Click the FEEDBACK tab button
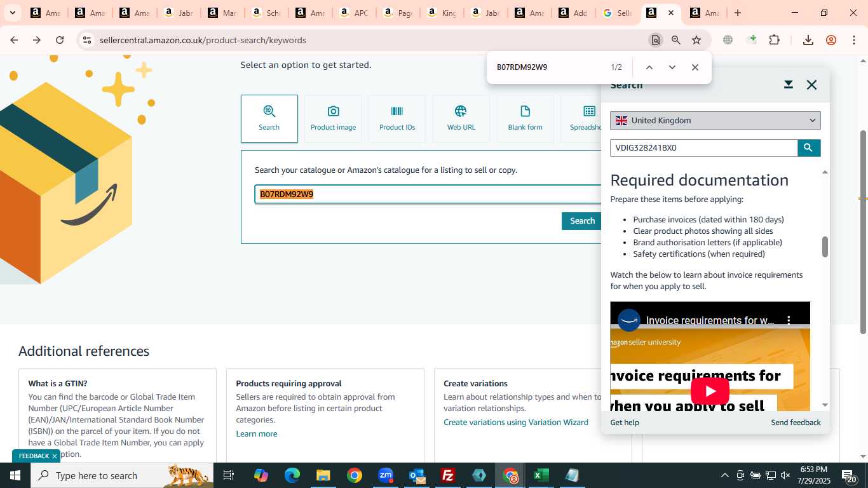 [34, 456]
